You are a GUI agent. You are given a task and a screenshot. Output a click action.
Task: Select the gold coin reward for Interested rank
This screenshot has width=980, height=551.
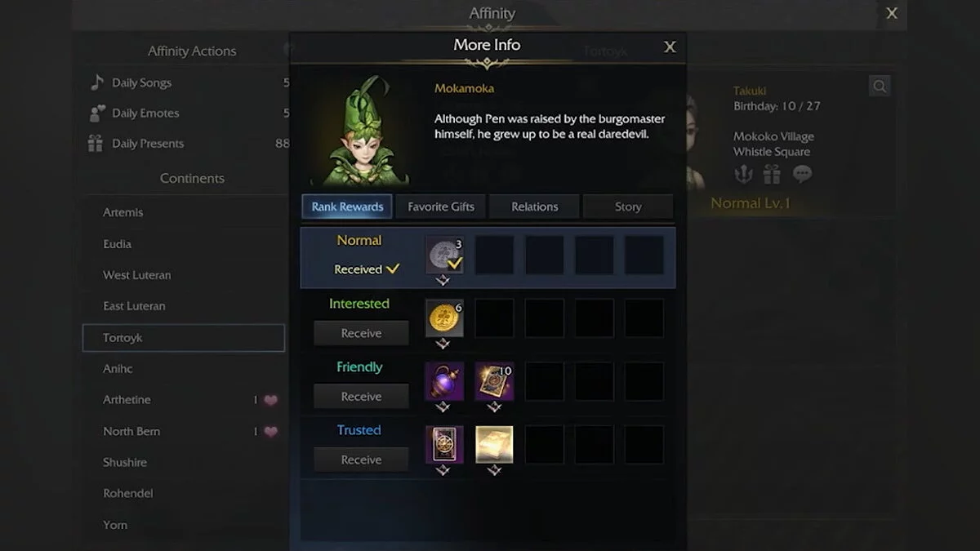point(444,318)
